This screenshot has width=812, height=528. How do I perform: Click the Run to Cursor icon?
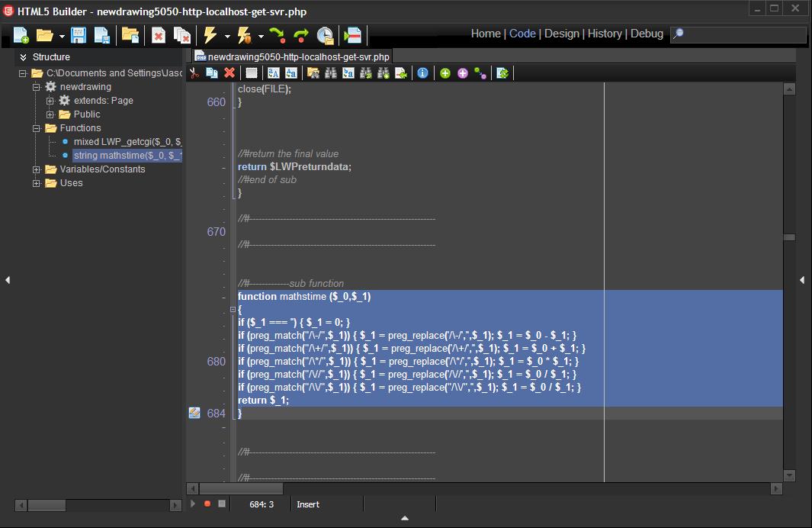(353, 35)
